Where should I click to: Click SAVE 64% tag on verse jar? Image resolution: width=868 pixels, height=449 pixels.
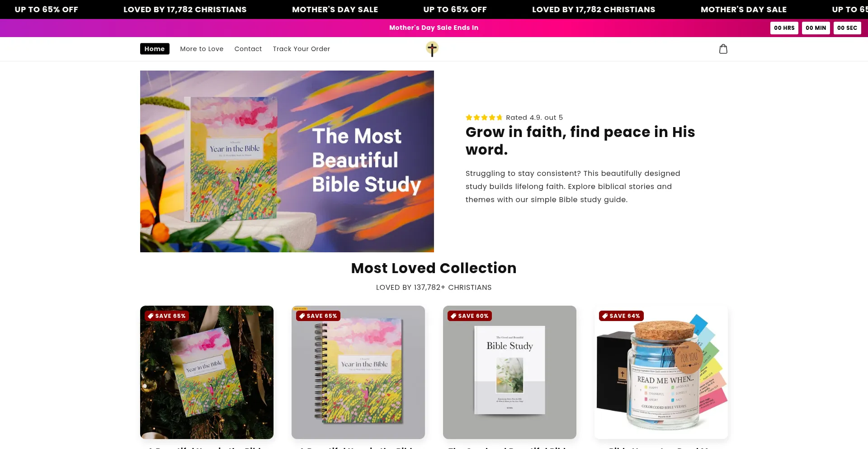[x=621, y=316]
